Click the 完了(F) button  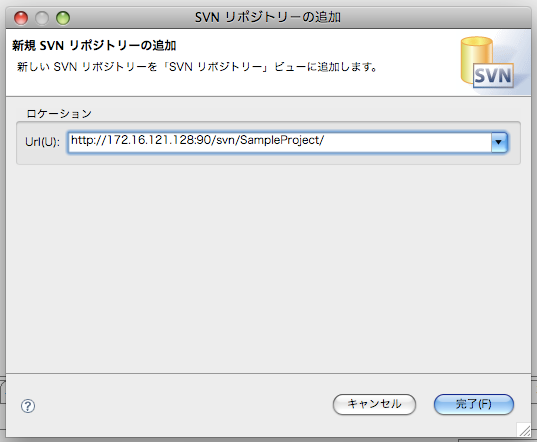click(474, 404)
